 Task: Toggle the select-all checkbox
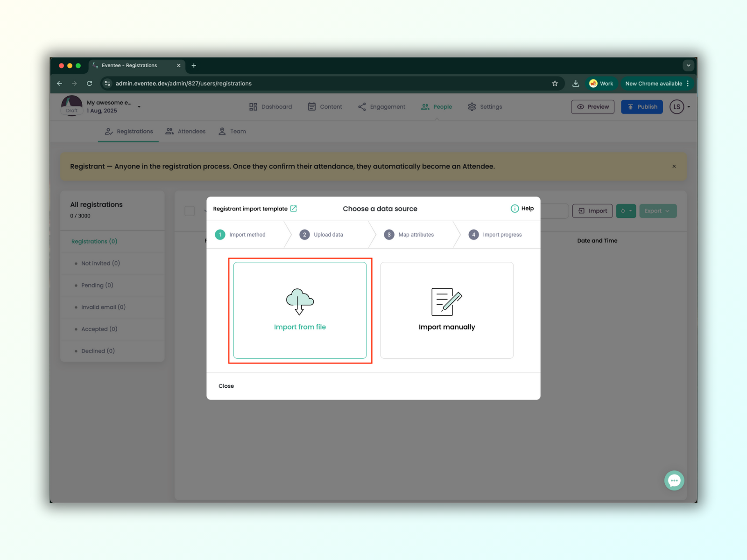190,211
